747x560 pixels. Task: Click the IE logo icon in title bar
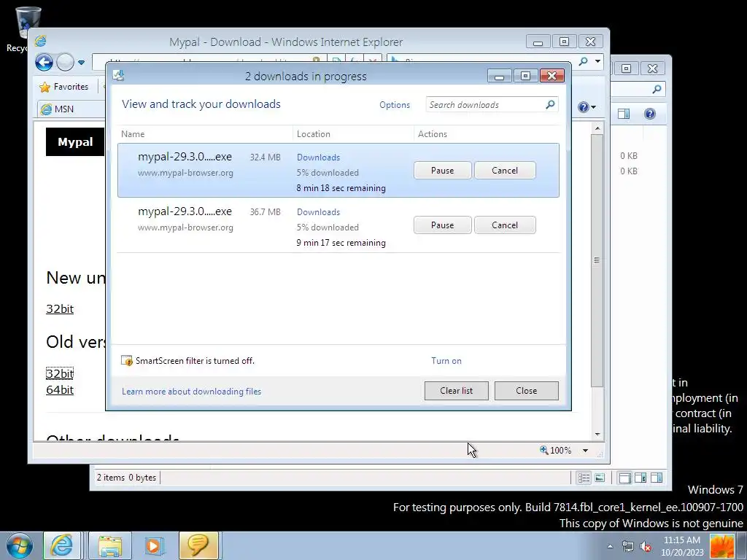tap(41, 42)
